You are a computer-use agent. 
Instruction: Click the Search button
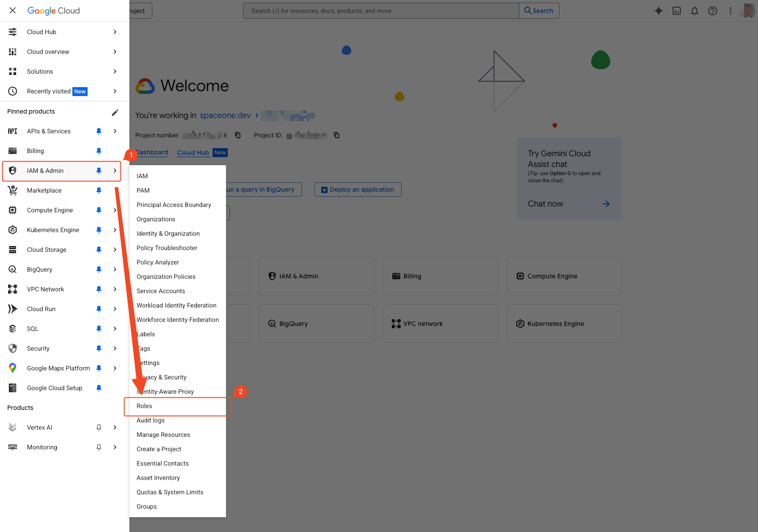click(539, 11)
